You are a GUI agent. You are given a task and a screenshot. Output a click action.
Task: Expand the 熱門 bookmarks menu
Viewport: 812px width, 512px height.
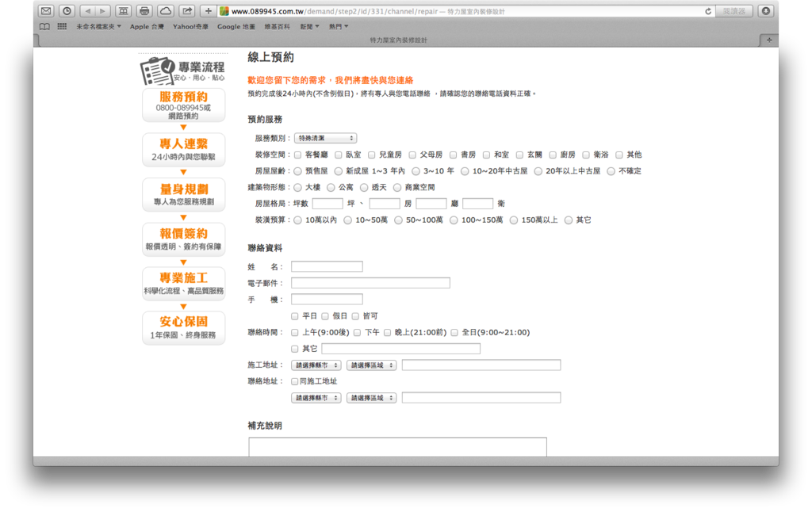[x=339, y=26]
